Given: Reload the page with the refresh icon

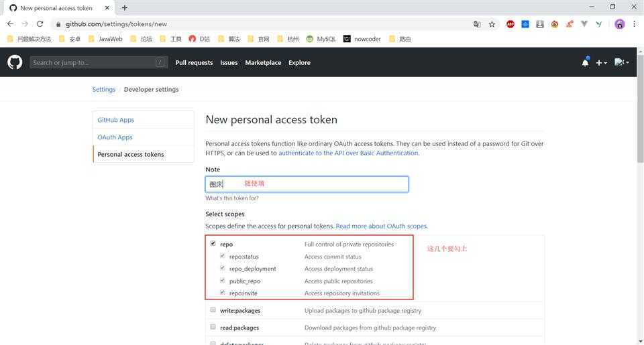Looking at the screenshot, I should point(40,24).
